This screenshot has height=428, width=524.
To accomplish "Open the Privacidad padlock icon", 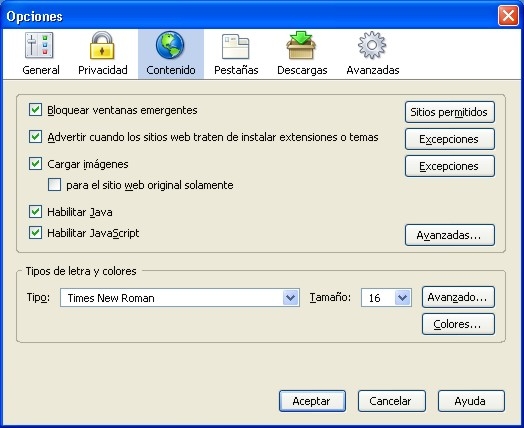I will [x=102, y=45].
